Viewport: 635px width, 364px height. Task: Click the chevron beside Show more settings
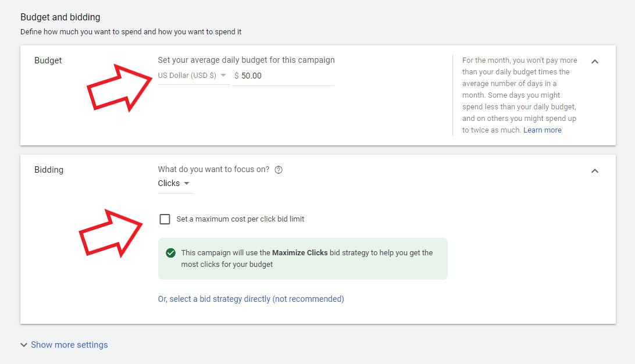pyautogui.click(x=23, y=344)
